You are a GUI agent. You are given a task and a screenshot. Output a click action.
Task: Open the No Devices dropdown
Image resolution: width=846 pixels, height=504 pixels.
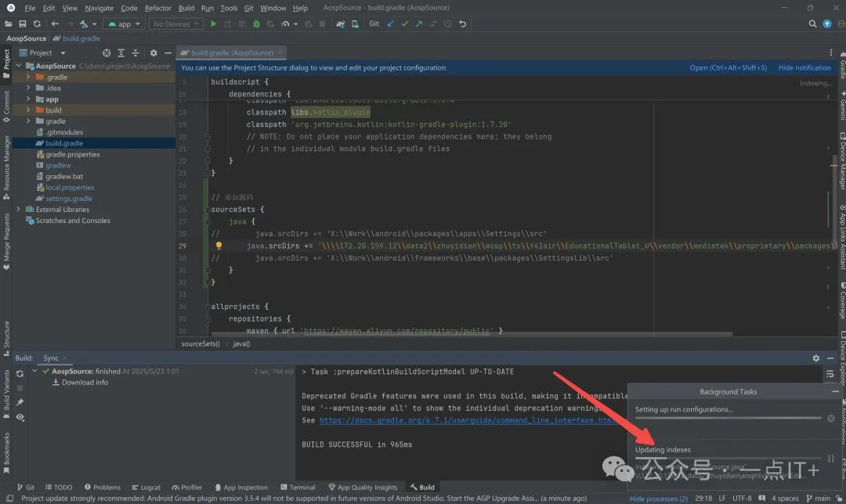[x=176, y=23]
